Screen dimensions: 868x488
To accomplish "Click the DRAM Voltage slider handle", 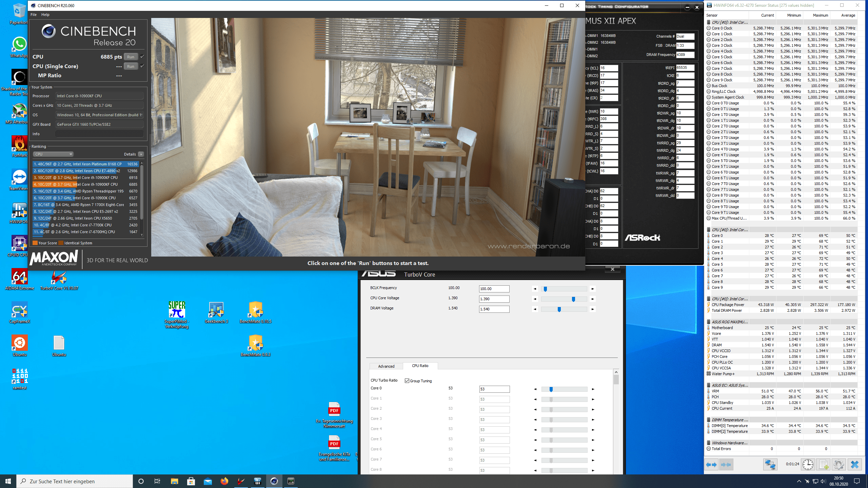I will coord(559,309).
